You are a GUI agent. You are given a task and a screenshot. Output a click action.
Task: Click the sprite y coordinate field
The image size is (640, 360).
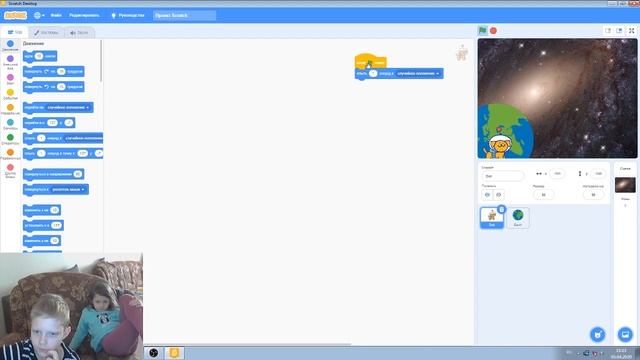[598, 173]
